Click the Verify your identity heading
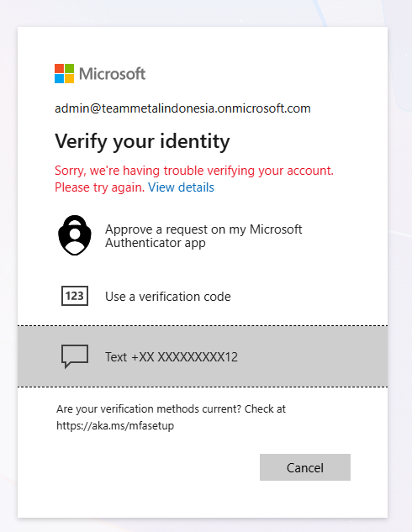 [142, 141]
